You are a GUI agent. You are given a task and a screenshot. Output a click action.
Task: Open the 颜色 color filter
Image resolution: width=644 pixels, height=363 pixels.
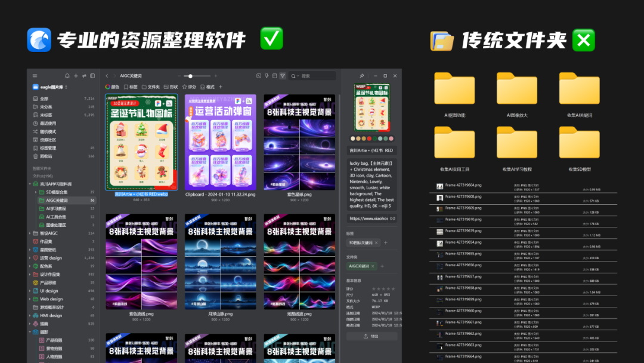tap(112, 87)
